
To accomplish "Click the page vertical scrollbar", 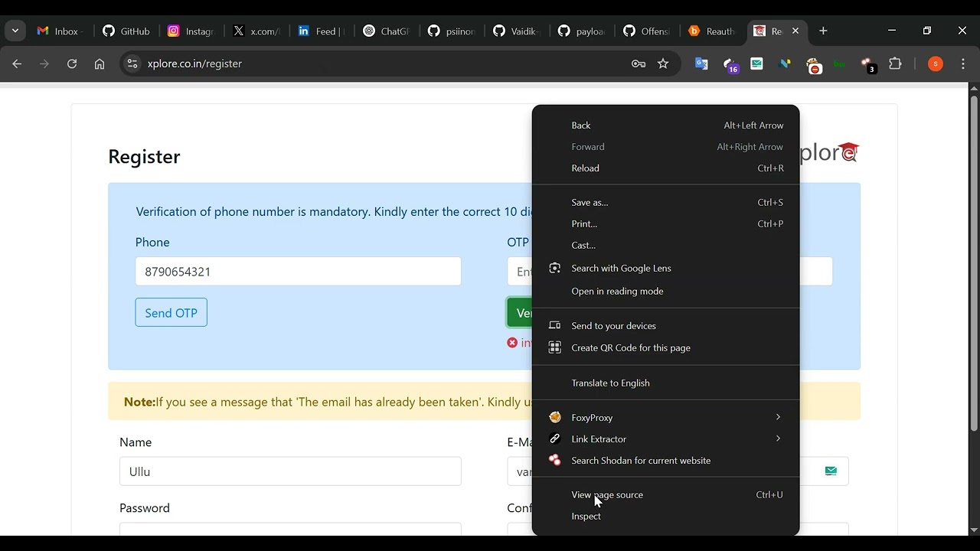I will pyautogui.click(x=974, y=262).
